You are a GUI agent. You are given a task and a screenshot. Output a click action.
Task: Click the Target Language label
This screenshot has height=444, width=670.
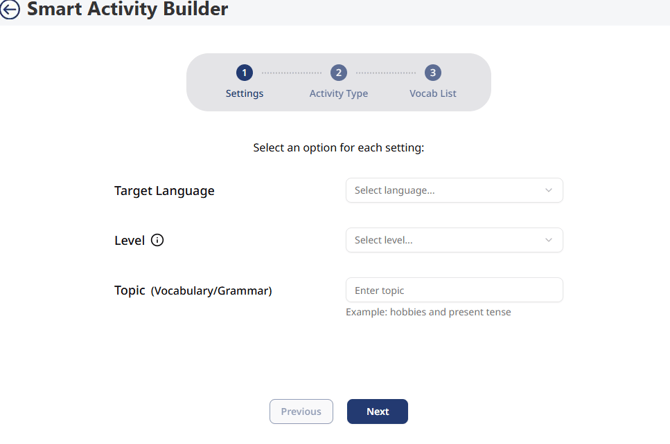(164, 191)
